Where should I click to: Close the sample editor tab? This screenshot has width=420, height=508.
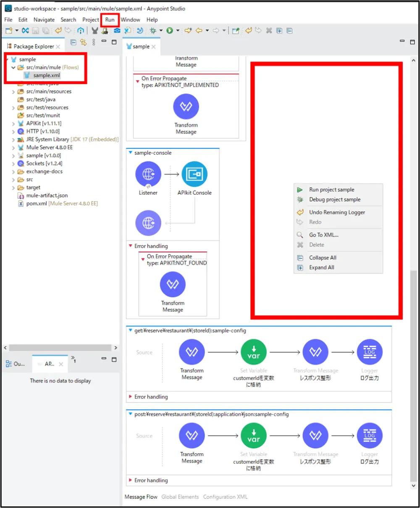tap(154, 47)
